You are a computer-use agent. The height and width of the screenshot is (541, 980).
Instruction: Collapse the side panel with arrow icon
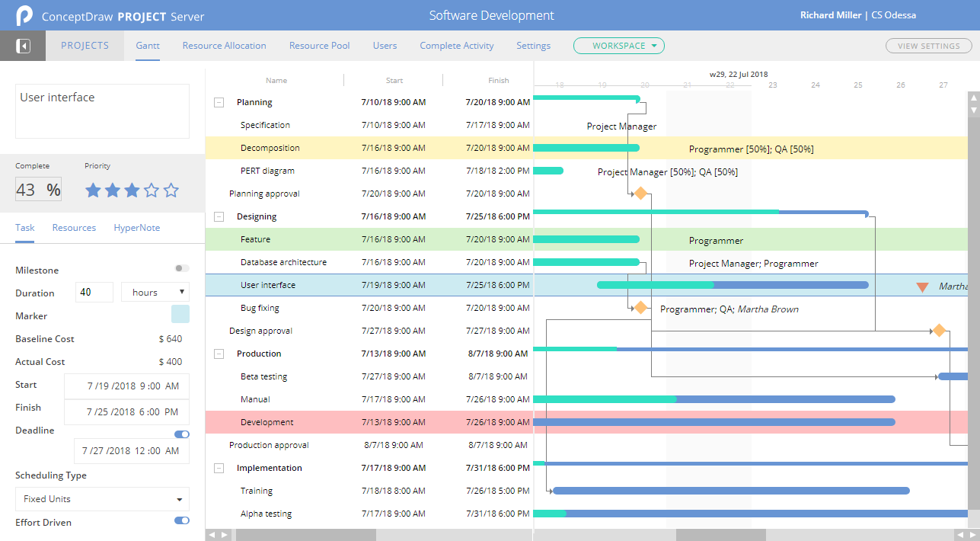pos(23,46)
